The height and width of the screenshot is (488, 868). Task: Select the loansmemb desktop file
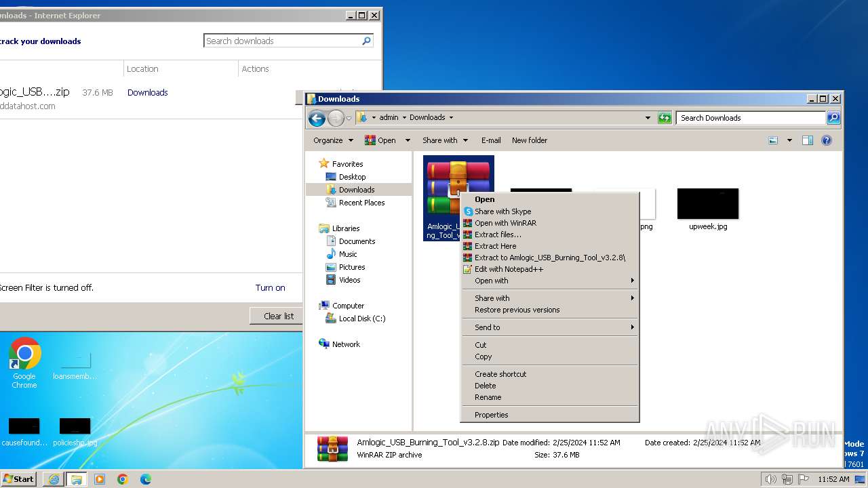click(75, 366)
